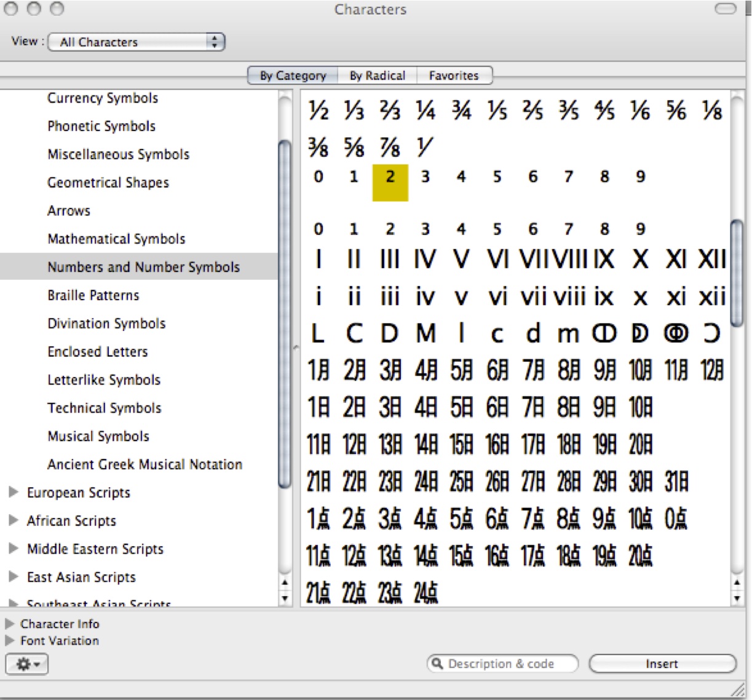The image size is (752, 700).
Task: Open the View dropdown menu
Action: click(137, 42)
